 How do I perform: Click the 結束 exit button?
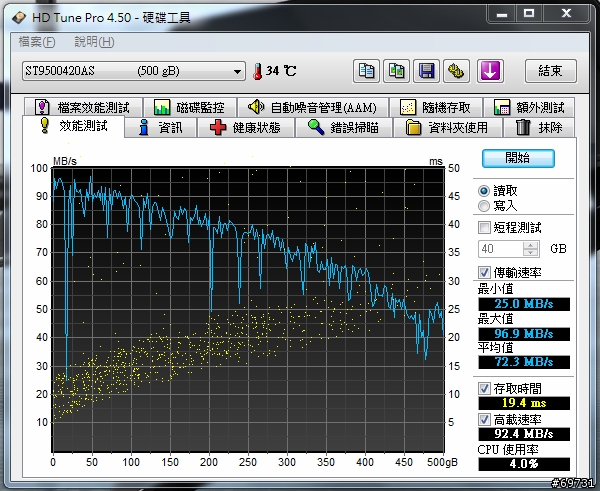(x=550, y=71)
